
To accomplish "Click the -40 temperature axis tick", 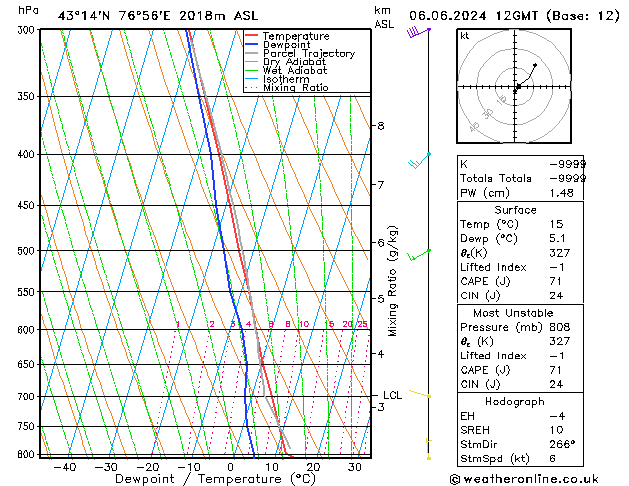I will [x=65, y=467].
